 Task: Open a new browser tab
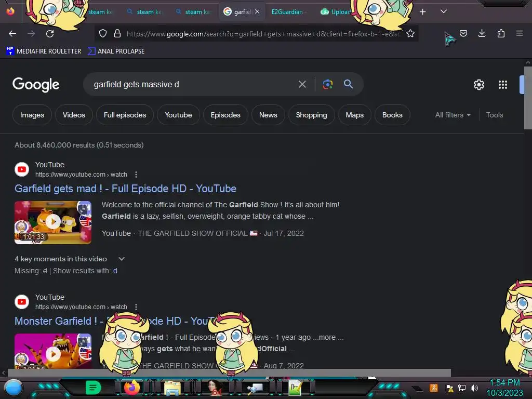tap(422, 12)
